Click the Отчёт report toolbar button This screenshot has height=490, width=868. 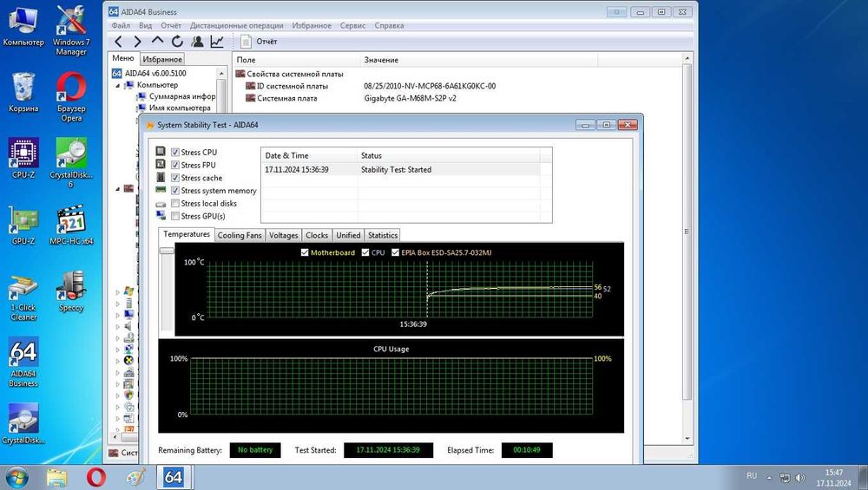coord(259,42)
